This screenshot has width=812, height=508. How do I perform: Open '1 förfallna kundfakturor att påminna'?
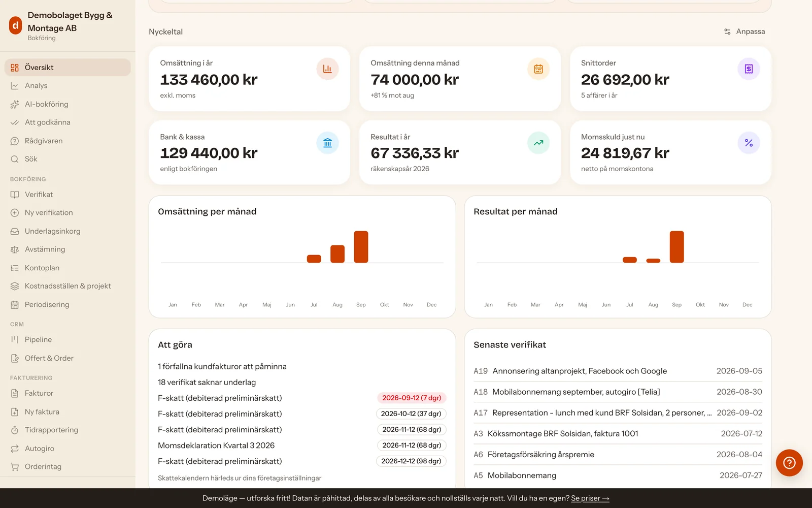click(222, 366)
